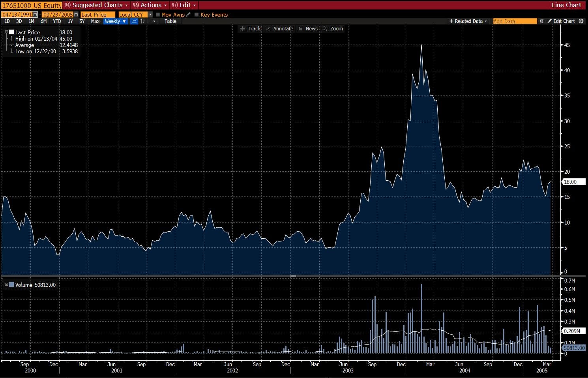Click the 45 price axis label
Viewport: 588px width, 378px height.
567,45
